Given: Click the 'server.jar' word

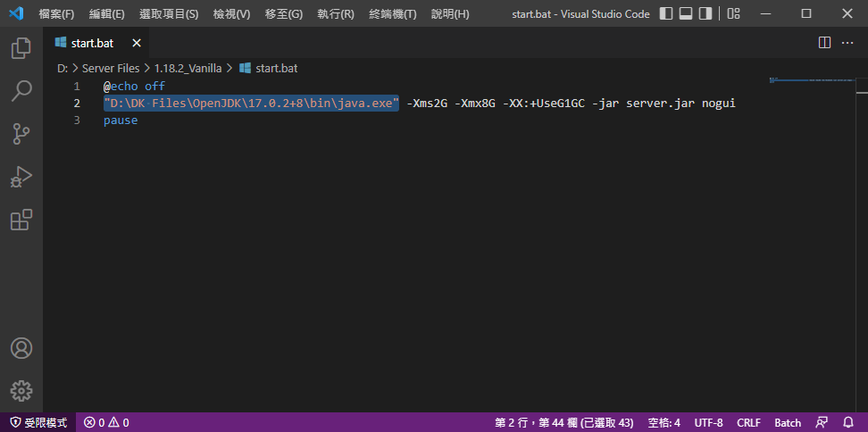Looking at the screenshot, I should pos(661,104).
